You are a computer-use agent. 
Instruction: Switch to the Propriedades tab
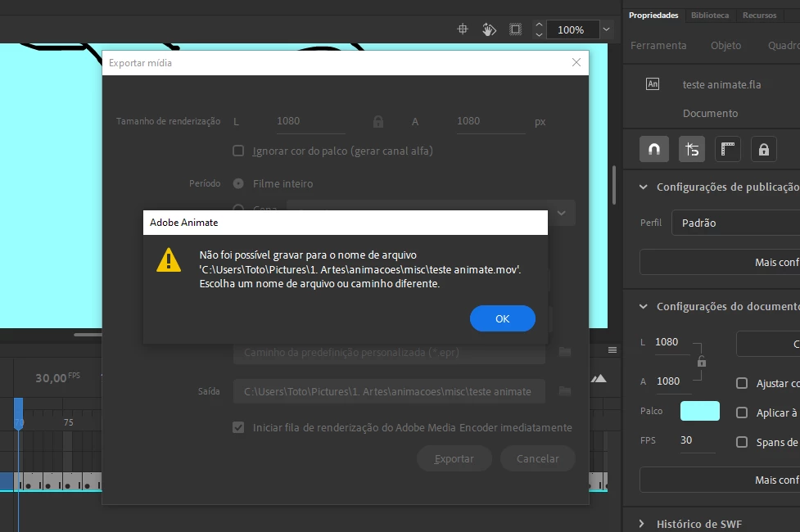(x=653, y=16)
